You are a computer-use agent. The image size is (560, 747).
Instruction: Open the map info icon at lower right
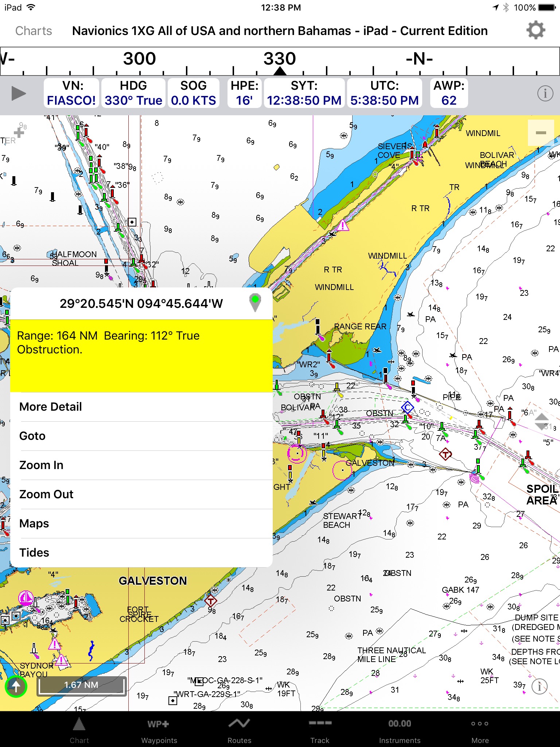(x=540, y=687)
